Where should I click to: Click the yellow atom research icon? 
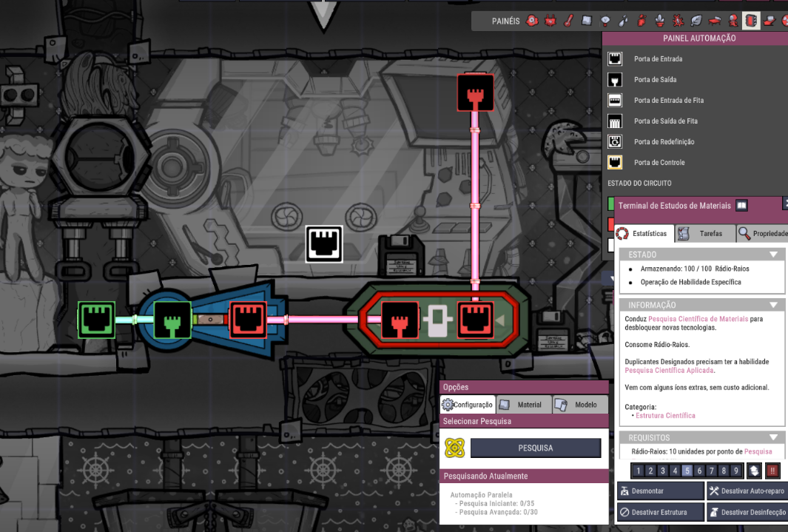pyautogui.click(x=454, y=448)
